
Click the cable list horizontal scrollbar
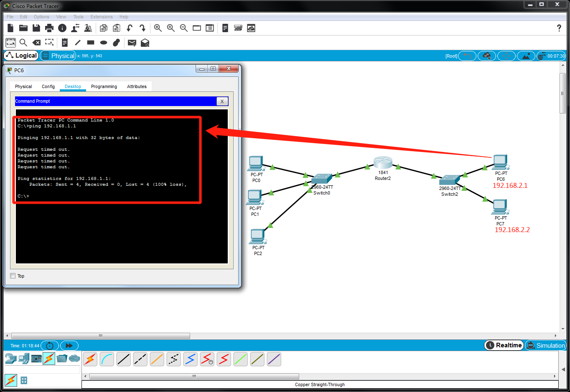coord(194,376)
